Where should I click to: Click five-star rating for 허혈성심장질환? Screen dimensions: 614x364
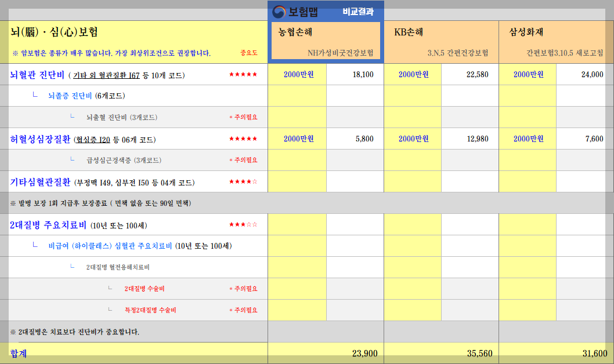[243, 139]
